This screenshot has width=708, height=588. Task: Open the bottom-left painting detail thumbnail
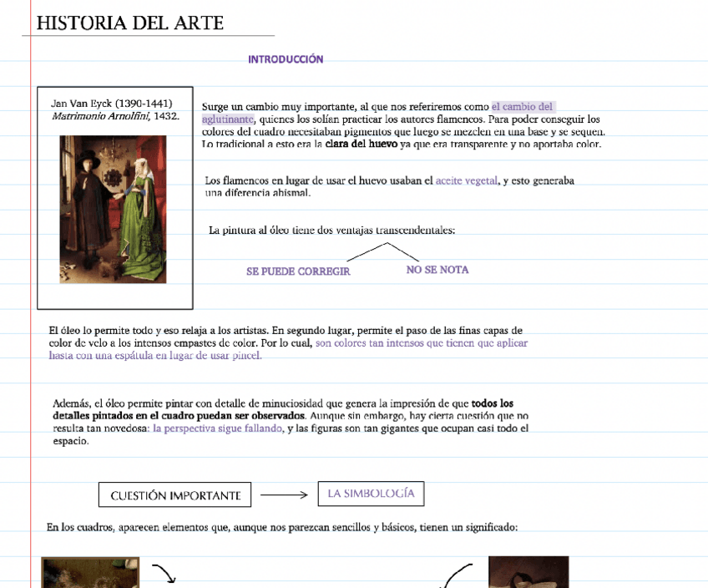[78, 573]
